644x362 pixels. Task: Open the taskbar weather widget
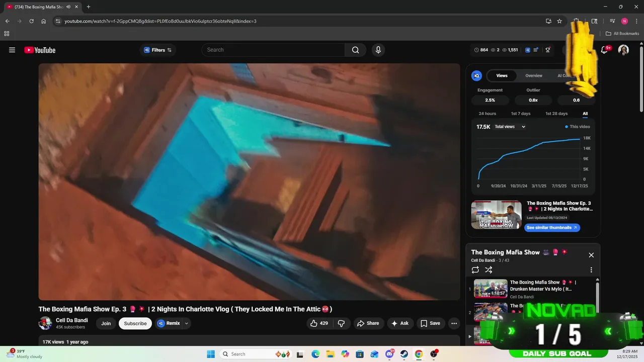tap(25, 354)
